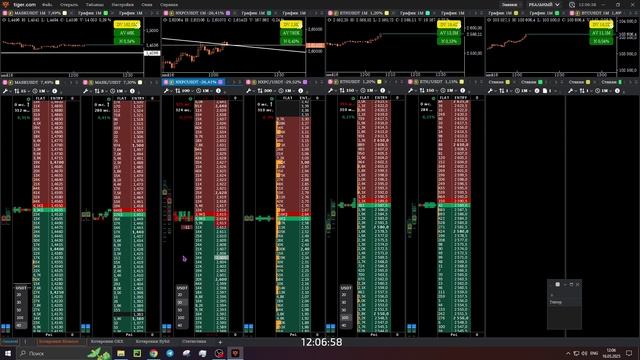Switch to Котировки Bybit workspace tab
Screen dimensions: 640x360
153,342
